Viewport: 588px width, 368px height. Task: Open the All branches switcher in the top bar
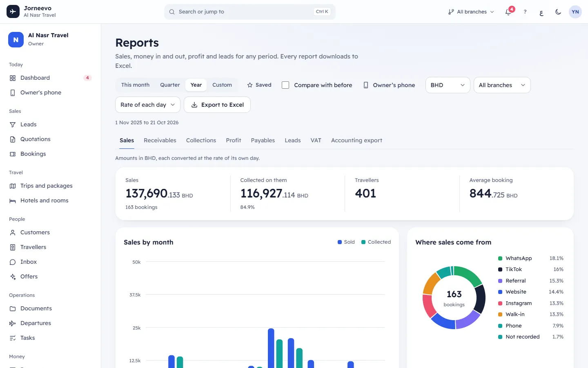click(471, 12)
